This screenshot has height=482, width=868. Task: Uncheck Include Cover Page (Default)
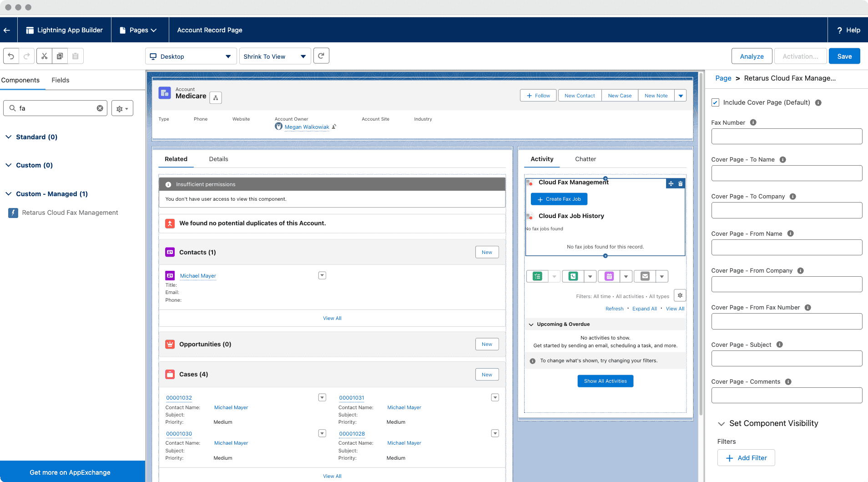click(x=715, y=102)
